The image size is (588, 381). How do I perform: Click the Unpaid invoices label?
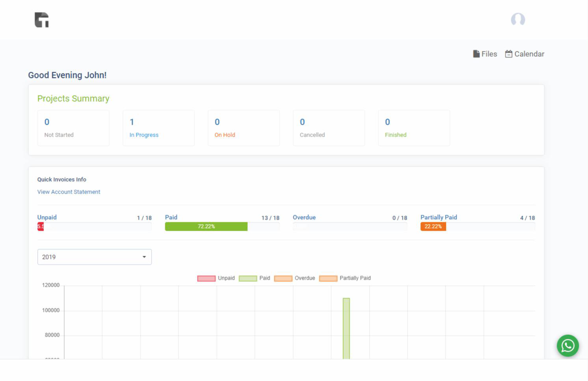[47, 217]
